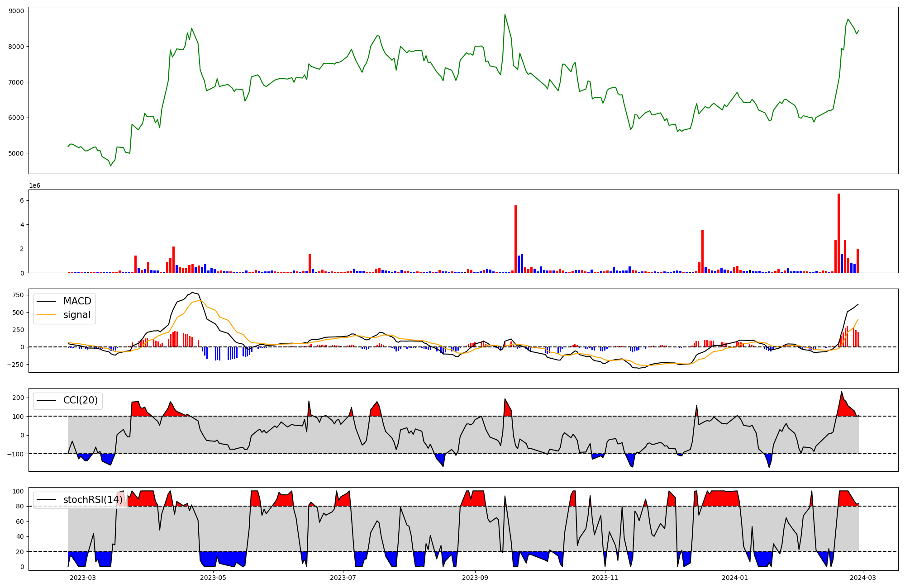Click the 2024-03 date axis label
This screenshot has width=905, height=588.
pos(863,578)
